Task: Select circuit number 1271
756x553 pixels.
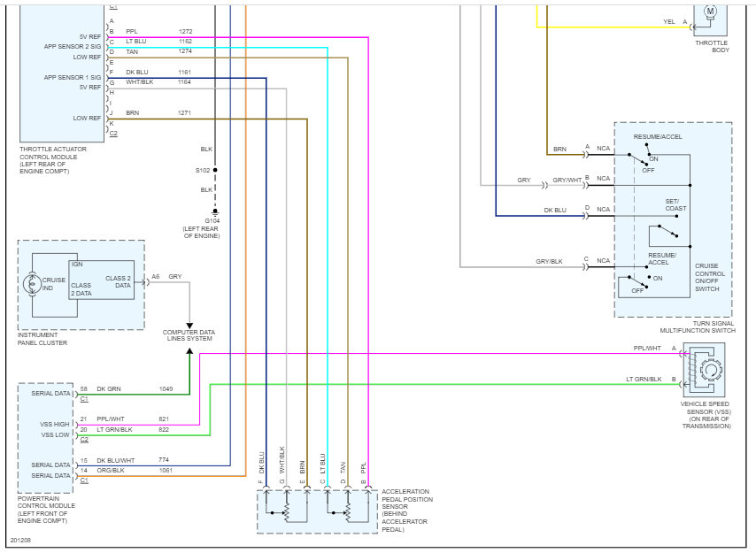Action: point(185,112)
